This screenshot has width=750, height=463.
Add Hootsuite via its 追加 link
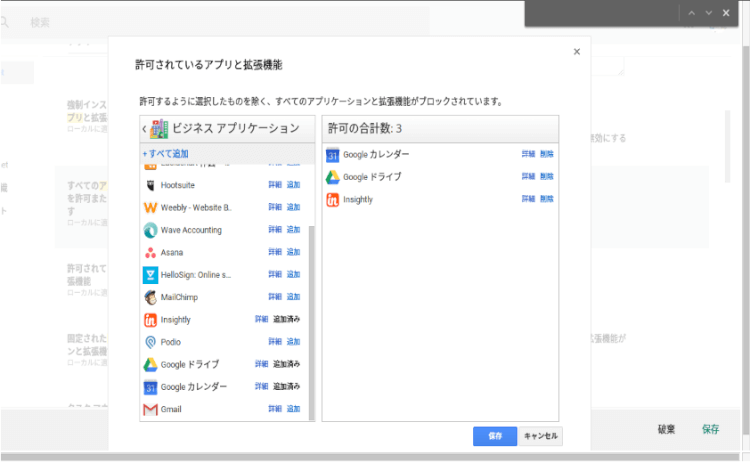(293, 185)
